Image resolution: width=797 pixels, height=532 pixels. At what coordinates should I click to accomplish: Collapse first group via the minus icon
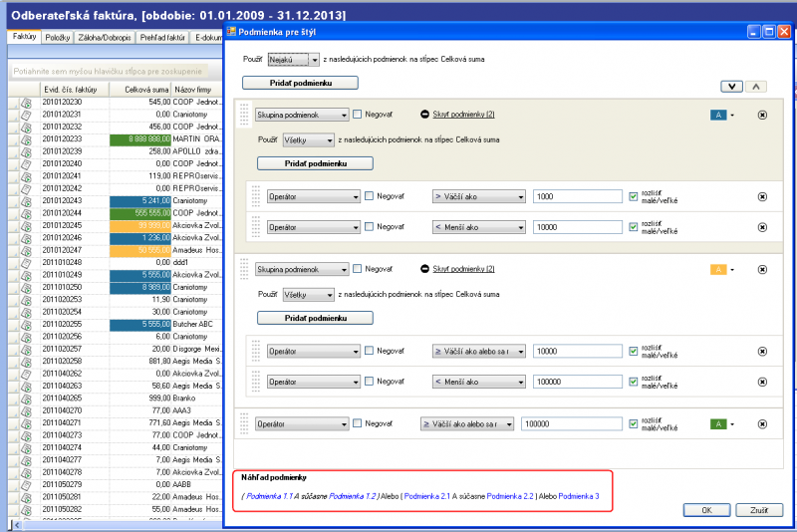tap(424, 116)
